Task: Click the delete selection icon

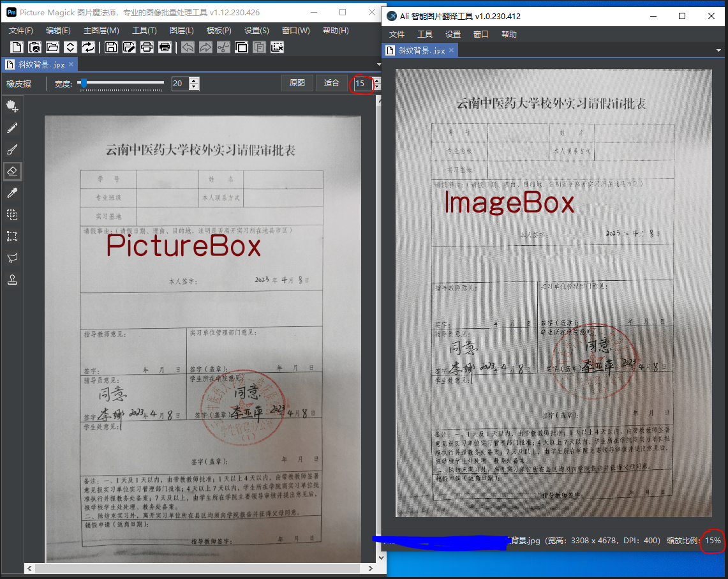Action: (277, 47)
